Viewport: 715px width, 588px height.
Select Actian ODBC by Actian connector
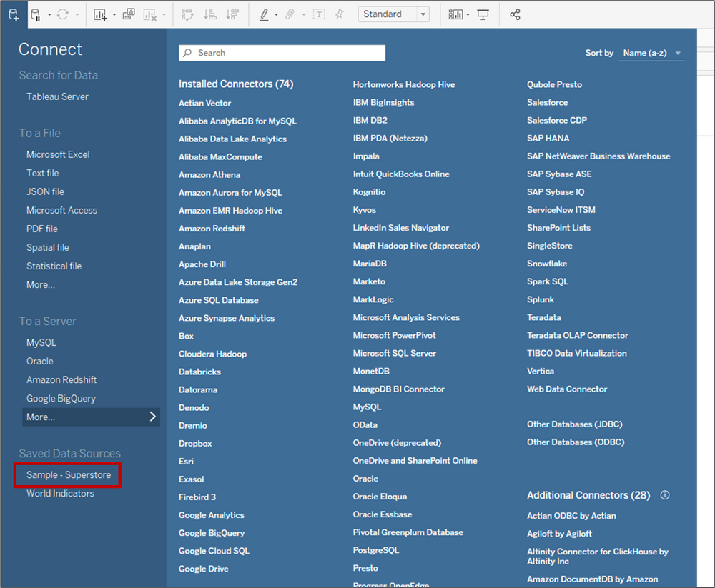coord(571,516)
